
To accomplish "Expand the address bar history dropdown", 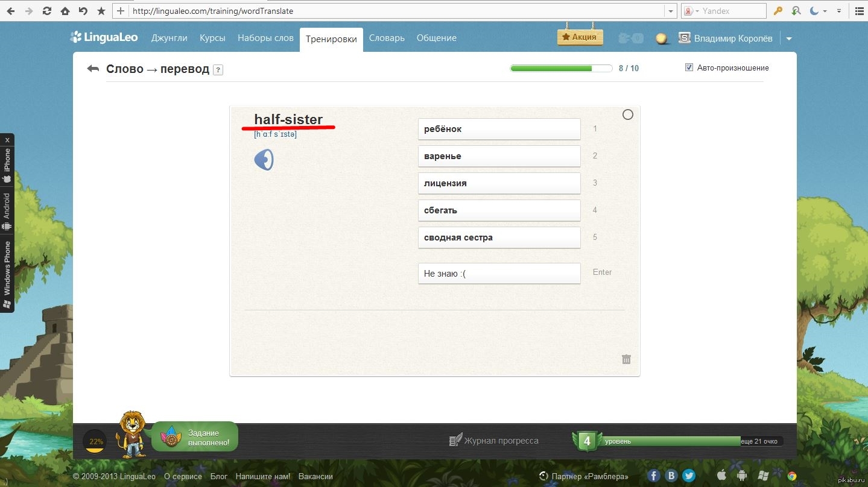I will (x=670, y=11).
